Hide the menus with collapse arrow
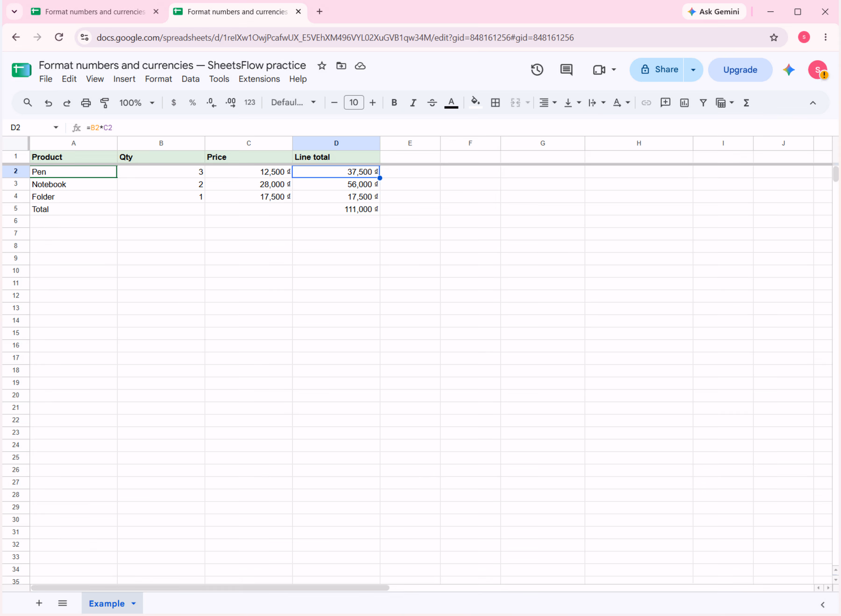The height and width of the screenshot is (616, 841). 813,103
